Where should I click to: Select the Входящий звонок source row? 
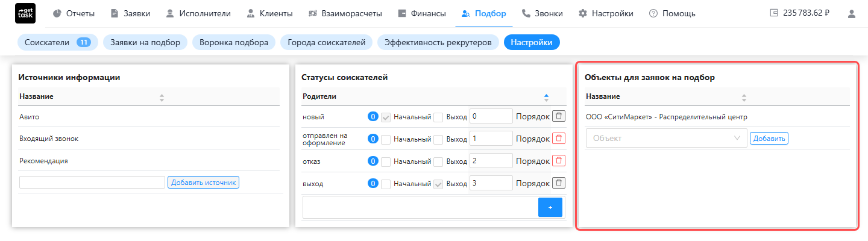149,139
